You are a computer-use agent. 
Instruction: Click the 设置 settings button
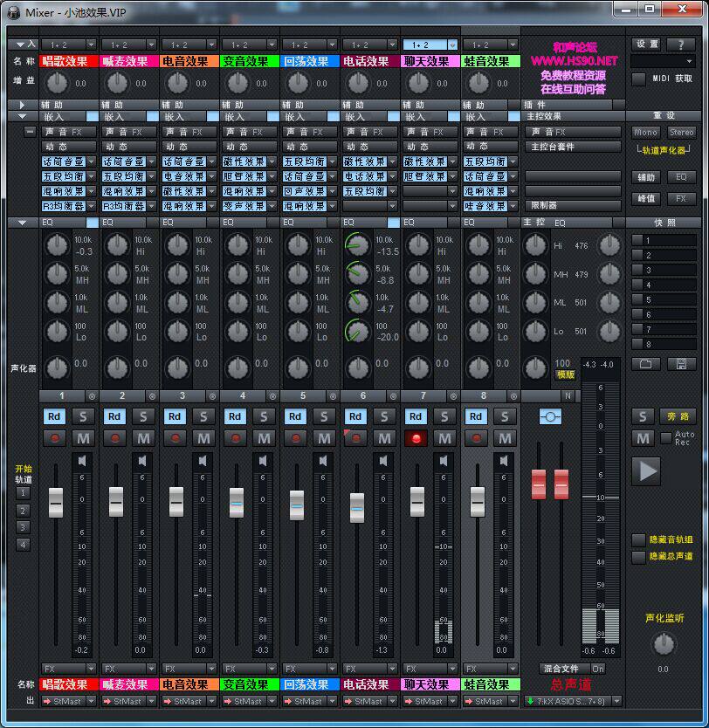(647, 45)
